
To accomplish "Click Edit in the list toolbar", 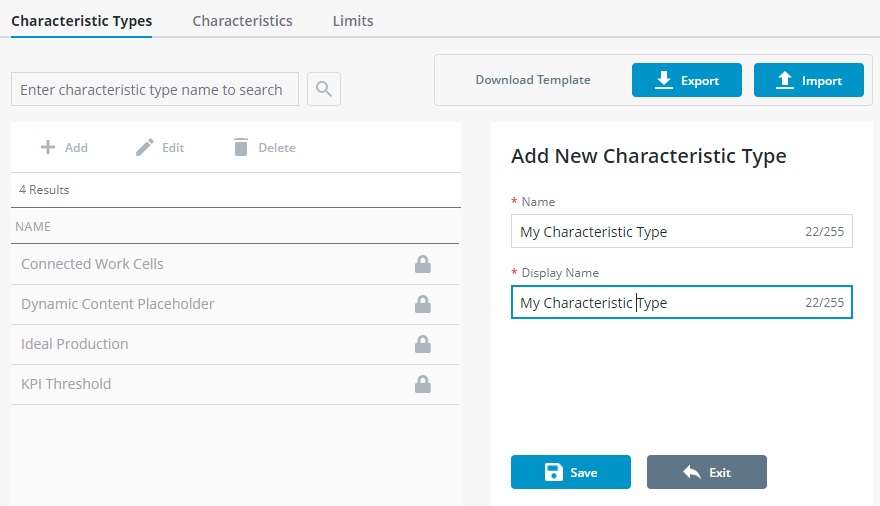I will 160,148.
